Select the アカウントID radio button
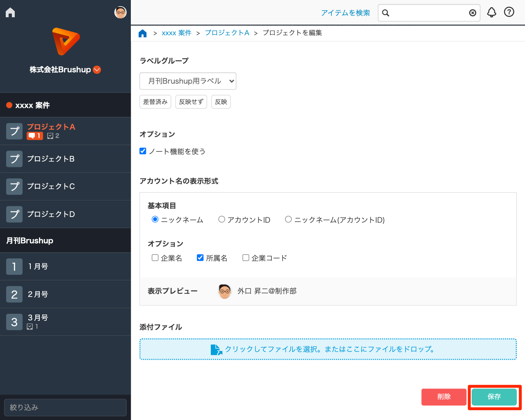 pyautogui.click(x=221, y=219)
